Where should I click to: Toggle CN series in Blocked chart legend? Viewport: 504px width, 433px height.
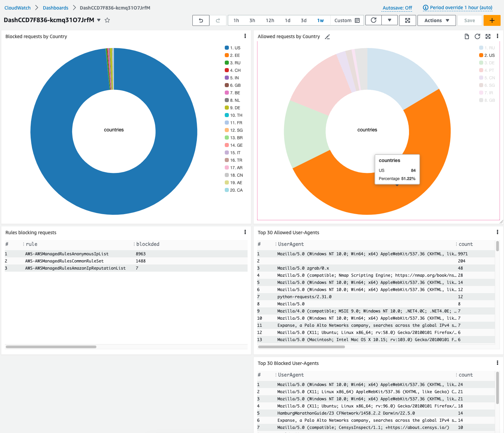tap(234, 175)
